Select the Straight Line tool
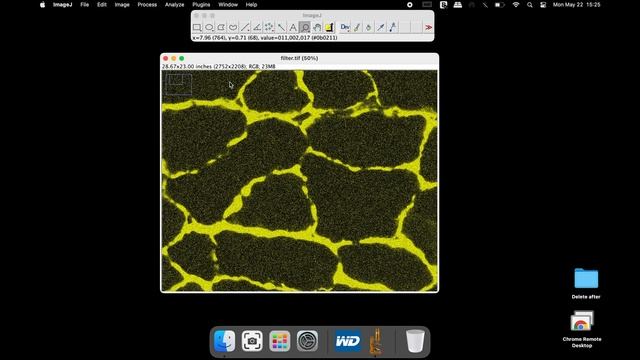The image size is (640, 360). pos(245,27)
